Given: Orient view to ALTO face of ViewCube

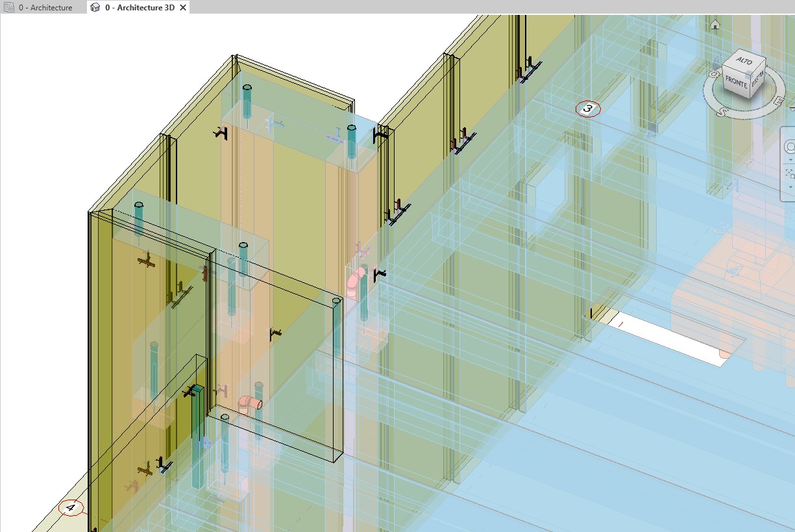Looking at the screenshot, I should 744,61.
